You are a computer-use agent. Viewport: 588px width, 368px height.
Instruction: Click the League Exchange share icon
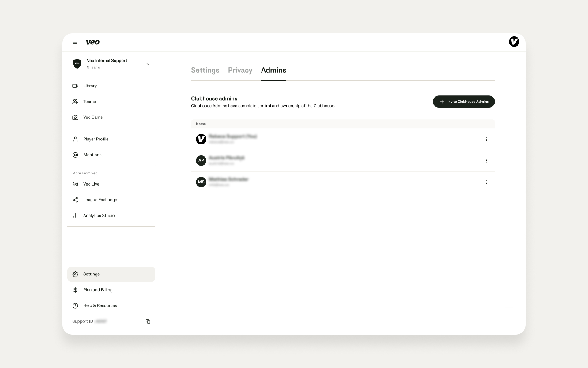(75, 200)
